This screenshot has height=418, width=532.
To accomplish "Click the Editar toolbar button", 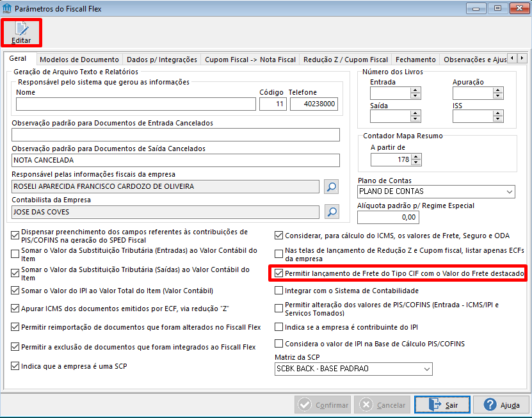I will click(21, 33).
